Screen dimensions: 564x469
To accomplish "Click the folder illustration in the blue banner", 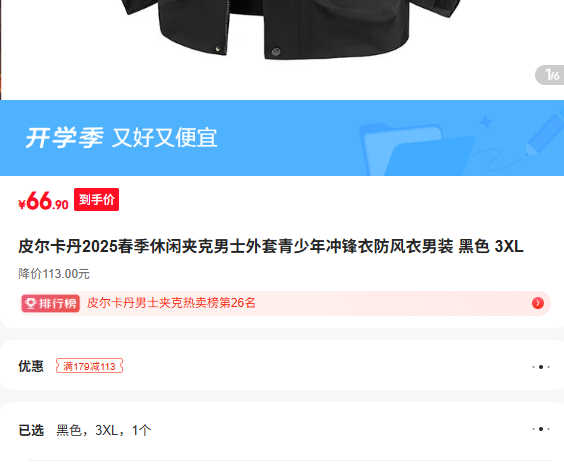I will [415, 150].
